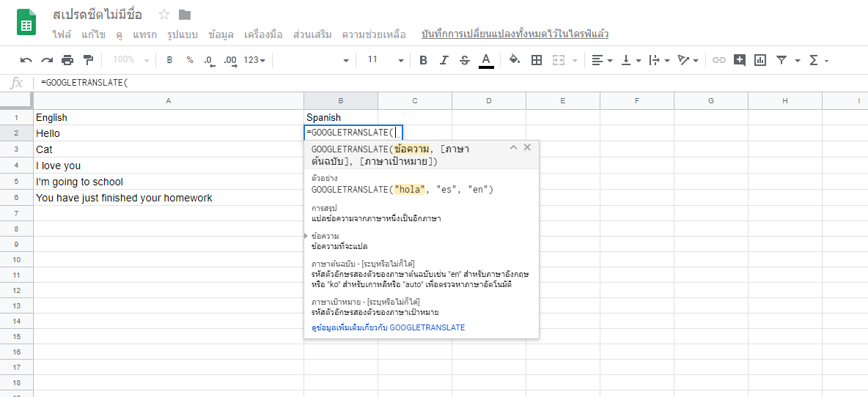Open the text color picker
Image resolution: width=868 pixels, height=397 pixels.
pyautogui.click(x=486, y=60)
